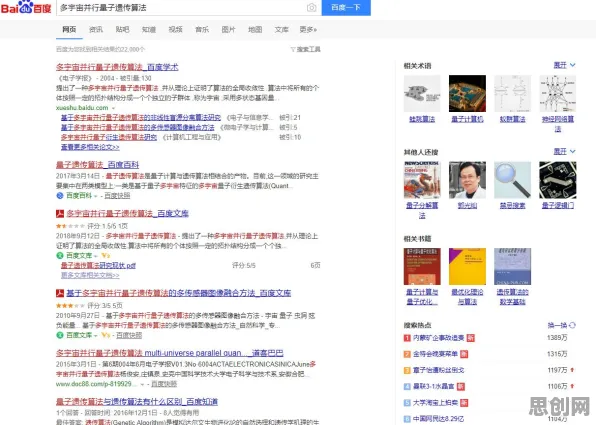Expand the 相关术语 section with 展开
The image size is (596, 425).
pos(564,65)
